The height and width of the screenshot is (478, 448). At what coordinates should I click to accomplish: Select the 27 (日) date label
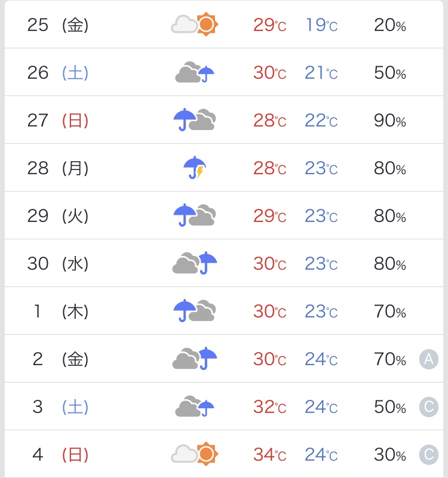[x=58, y=120]
